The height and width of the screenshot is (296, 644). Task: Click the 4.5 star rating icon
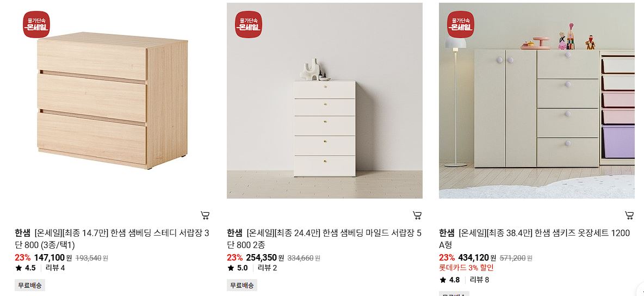click(18, 268)
